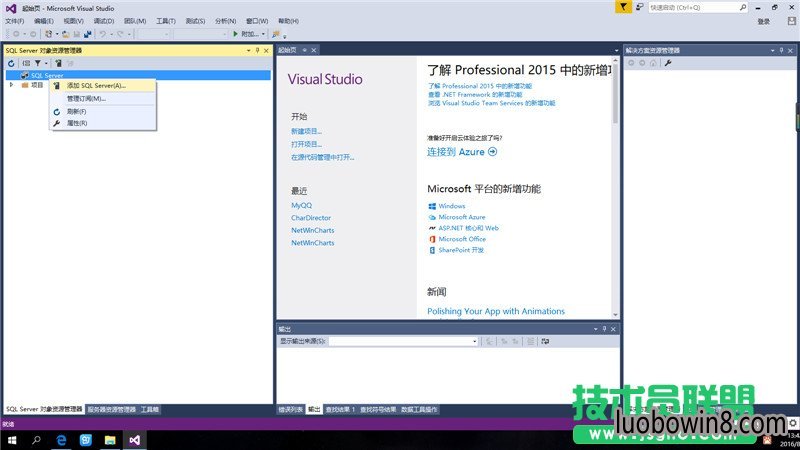This screenshot has width=800, height=450.
Task: Click the clear all icon in Output toolbar
Action: 530,341
